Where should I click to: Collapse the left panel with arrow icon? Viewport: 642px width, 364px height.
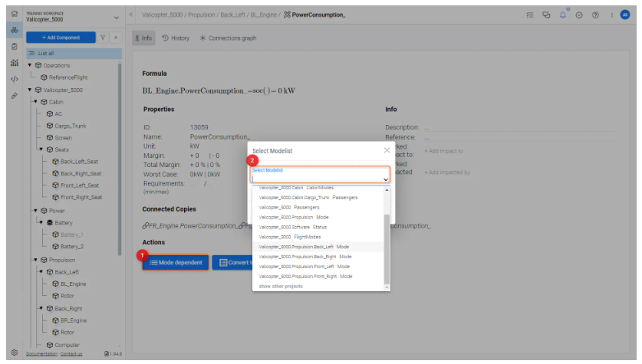point(131,15)
